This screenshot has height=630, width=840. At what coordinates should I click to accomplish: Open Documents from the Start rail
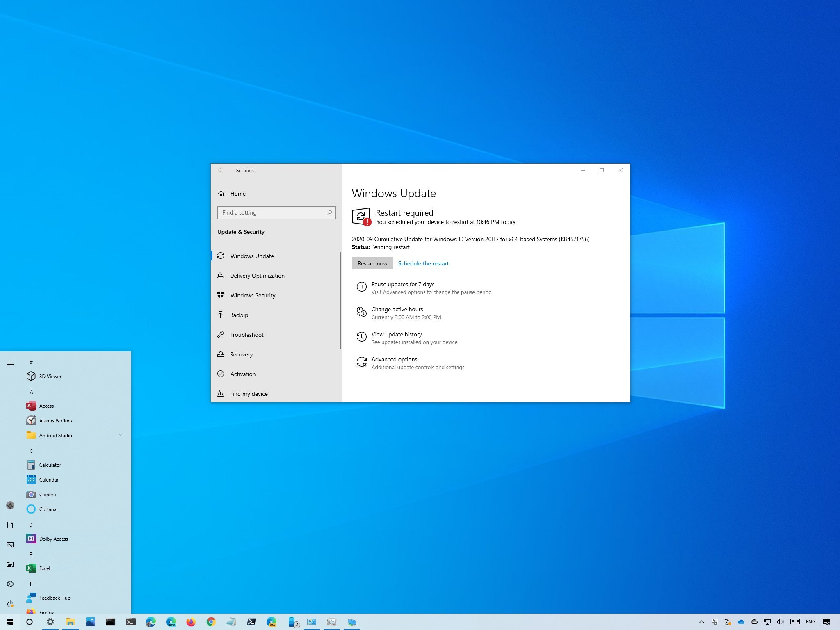pyautogui.click(x=10, y=525)
